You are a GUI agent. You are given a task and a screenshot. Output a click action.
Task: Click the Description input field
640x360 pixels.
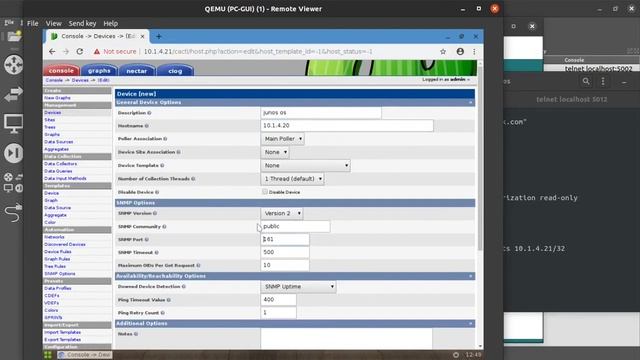coord(321,112)
